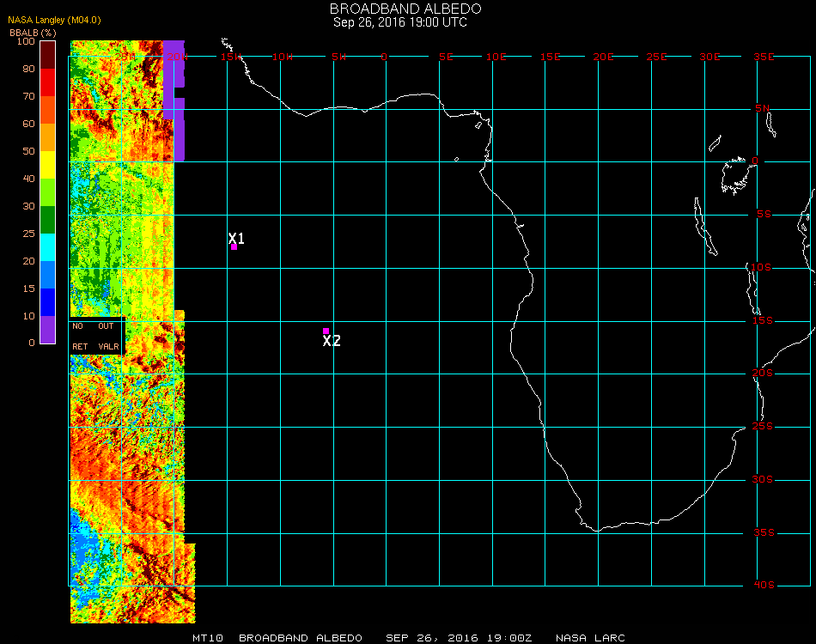Click the 20S latitude label
Screen dimensions: 816x644
point(764,374)
